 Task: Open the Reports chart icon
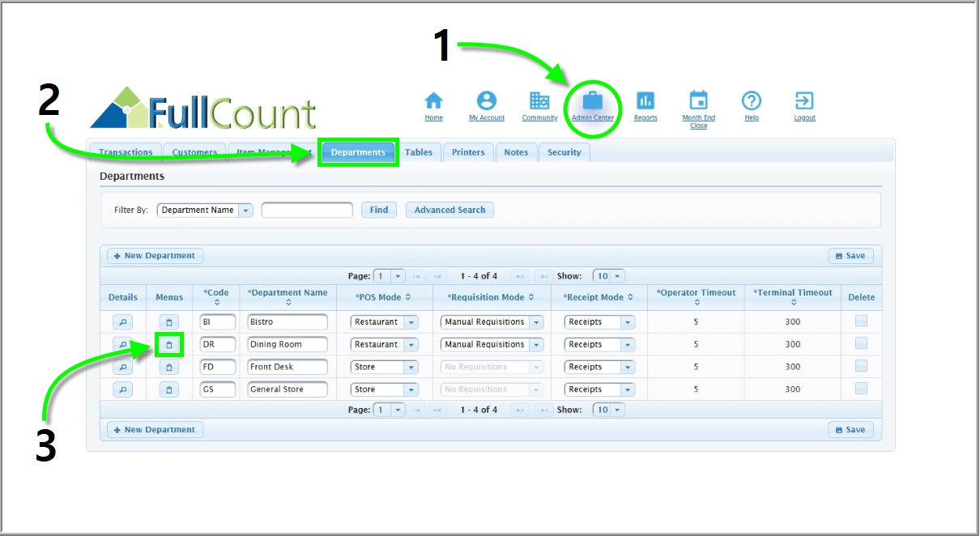click(646, 100)
